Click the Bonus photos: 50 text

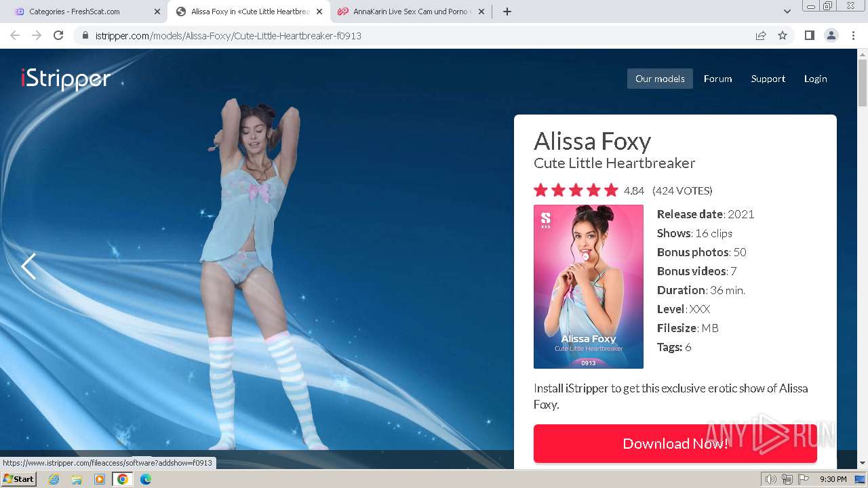pyautogui.click(x=701, y=252)
